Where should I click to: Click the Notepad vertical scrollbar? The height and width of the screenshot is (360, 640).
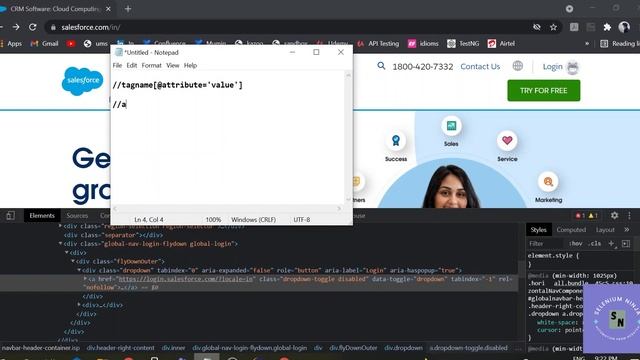348,138
